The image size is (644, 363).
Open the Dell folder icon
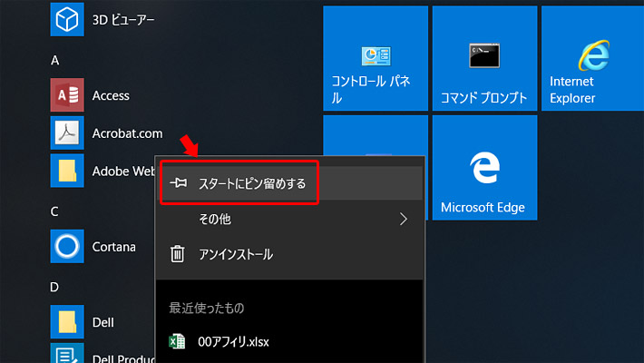click(x=67, y=322)
